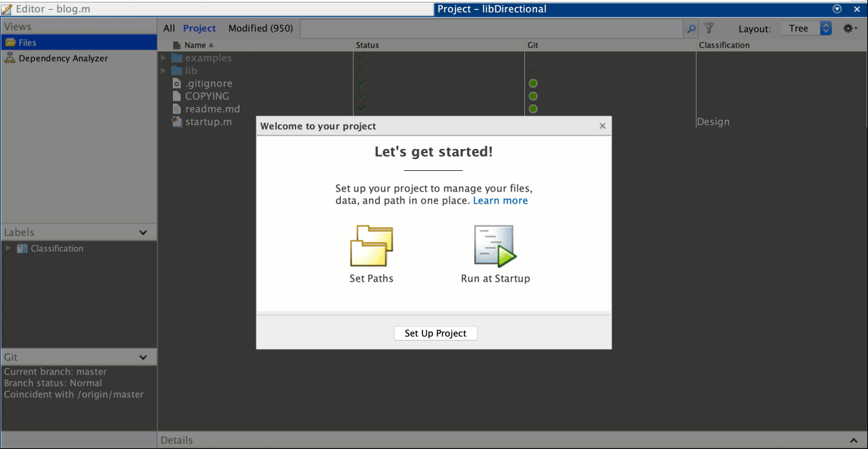Click green Git status dot for .gitignore

533,84
